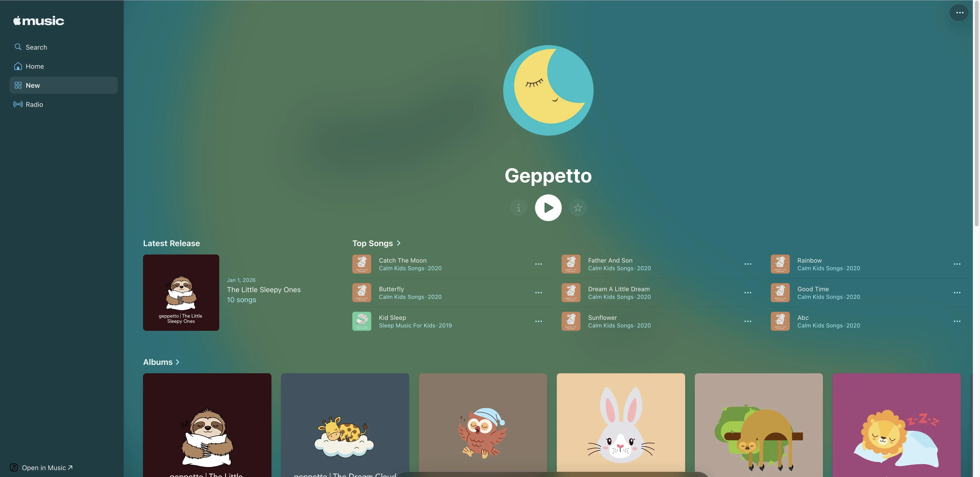Click the Geppetto moon artist image
Screen dimensions: 980x477
click(x=548, y=90)
